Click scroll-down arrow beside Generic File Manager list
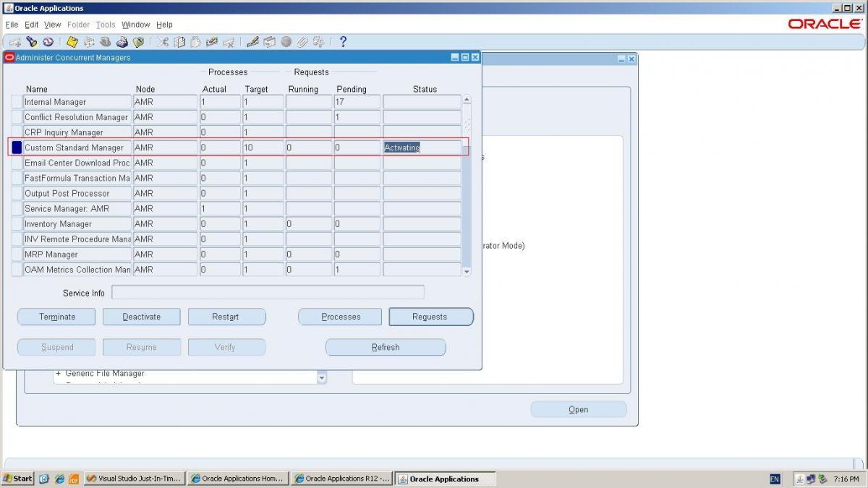868x488 pixels. coord(322,377)
